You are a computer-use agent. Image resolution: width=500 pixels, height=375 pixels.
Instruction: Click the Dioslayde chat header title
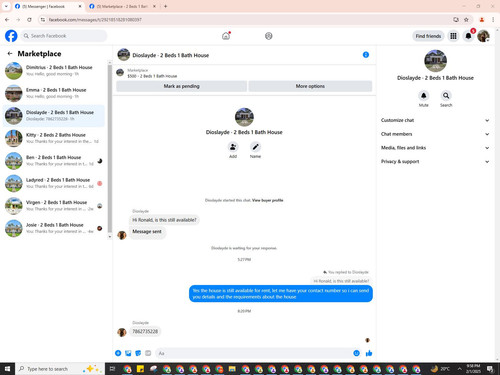point(171,55)
